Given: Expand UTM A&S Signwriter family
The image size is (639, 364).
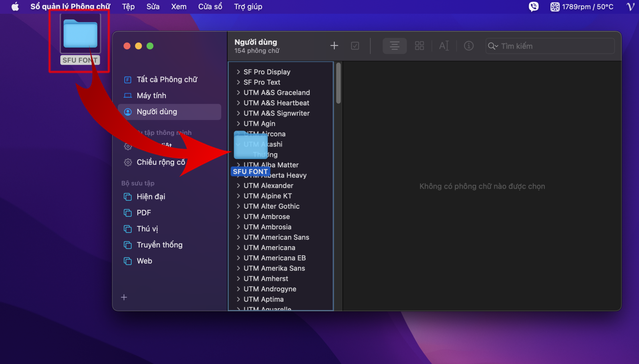Looking at the screenshot, I should (238, 113).
